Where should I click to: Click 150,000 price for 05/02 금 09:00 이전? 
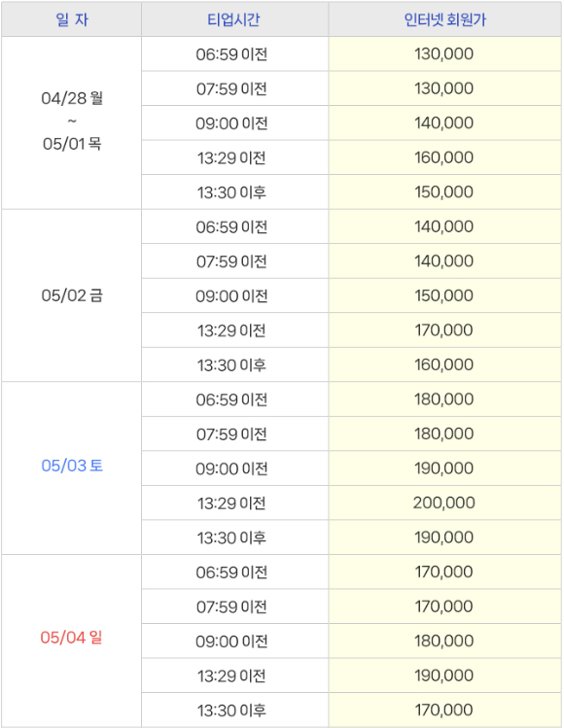pos(444,295)
